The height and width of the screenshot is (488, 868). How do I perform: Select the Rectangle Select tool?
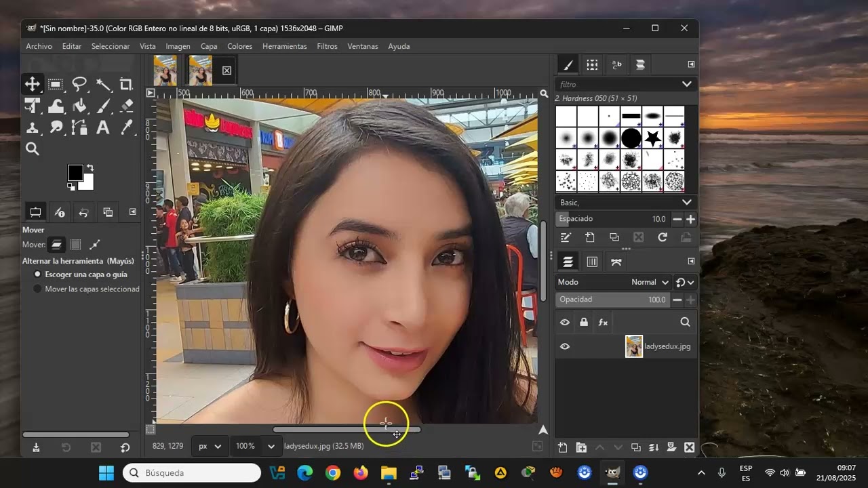(x=56, y=84)
